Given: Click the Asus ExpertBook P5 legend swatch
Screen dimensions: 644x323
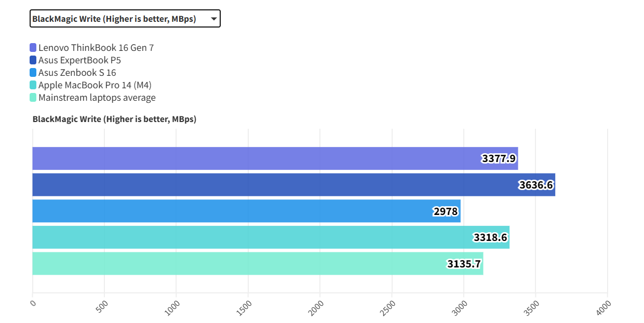Looking at the screenshot, I should click(x=33, y=60).
